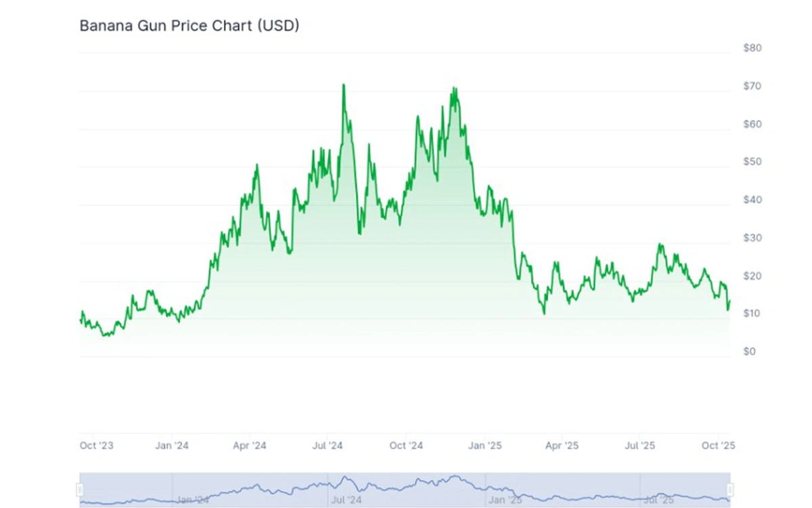Click the right range selector handle

point(730,489)
